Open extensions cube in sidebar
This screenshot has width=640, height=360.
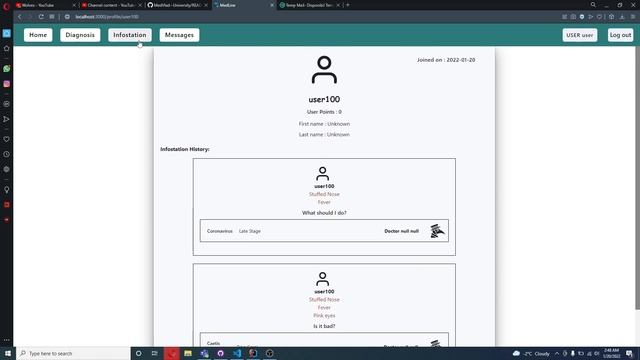point(7,169)
